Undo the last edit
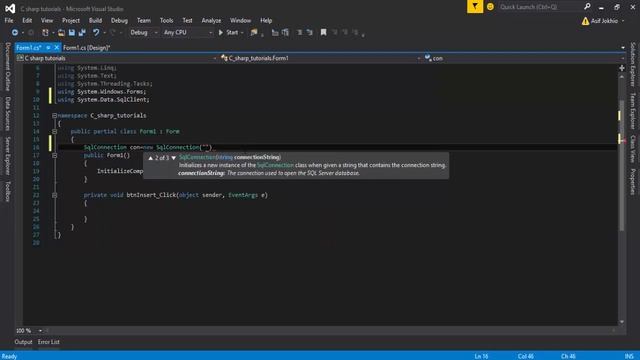640x360 pixels. pos(96,32)
